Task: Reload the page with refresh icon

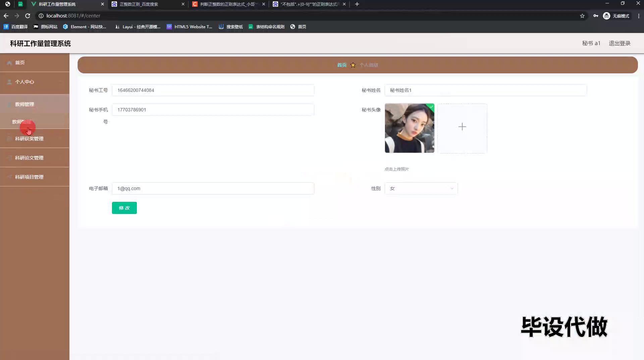Action: [x=28, y=16]
